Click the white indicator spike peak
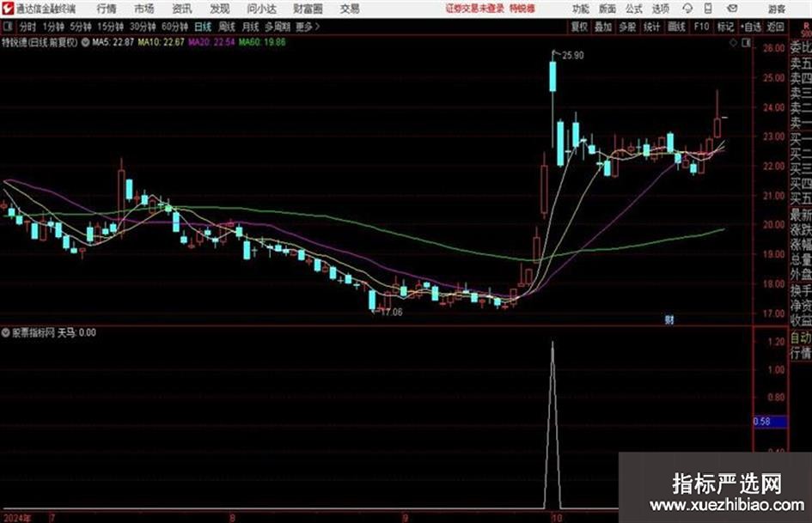Viewport: 812px width, 523px height. [553, 344]
